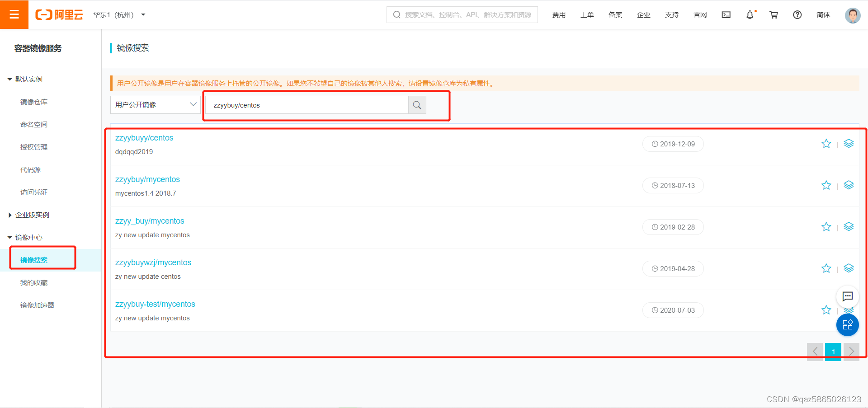Open the 企业 menu
This screenshot has width=868, height=408.
coord(643,15)
